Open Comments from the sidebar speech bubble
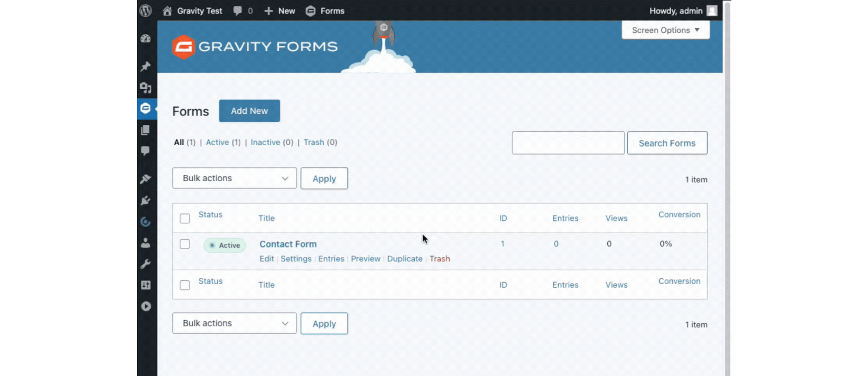 [146, 151]
